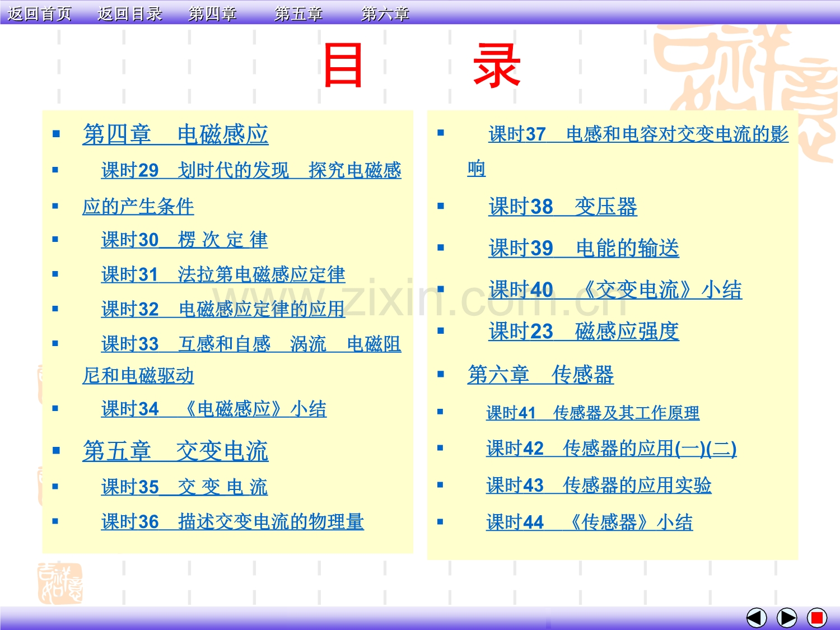
Task: Open 课时41 传感器及其工作原理 link
Action: [592, 413]
